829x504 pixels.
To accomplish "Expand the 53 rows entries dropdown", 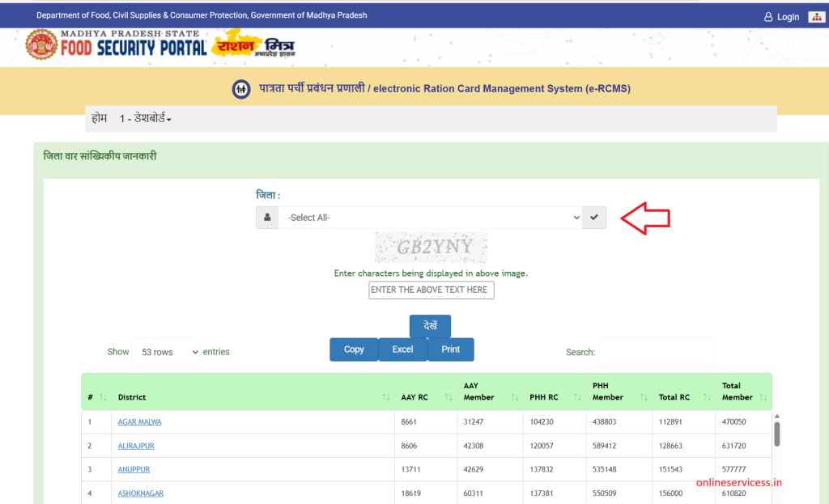I will click(166, 353).
